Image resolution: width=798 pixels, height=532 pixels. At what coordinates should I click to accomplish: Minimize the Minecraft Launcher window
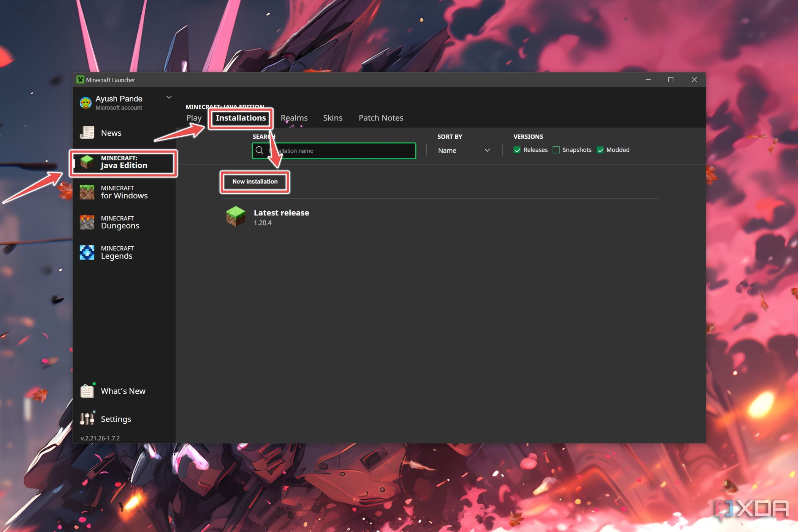click(x=648, y=79)
